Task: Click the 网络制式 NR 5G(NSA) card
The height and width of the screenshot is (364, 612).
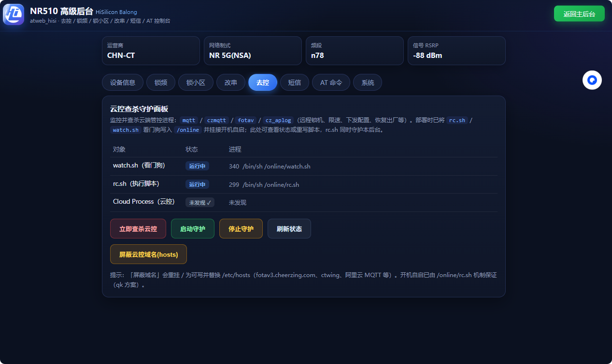Action: click(x=253, y=51)
